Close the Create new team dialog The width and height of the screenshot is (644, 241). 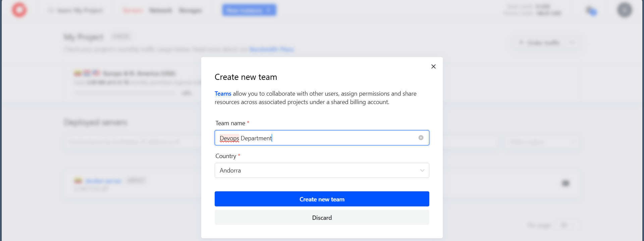pos(433,66)
